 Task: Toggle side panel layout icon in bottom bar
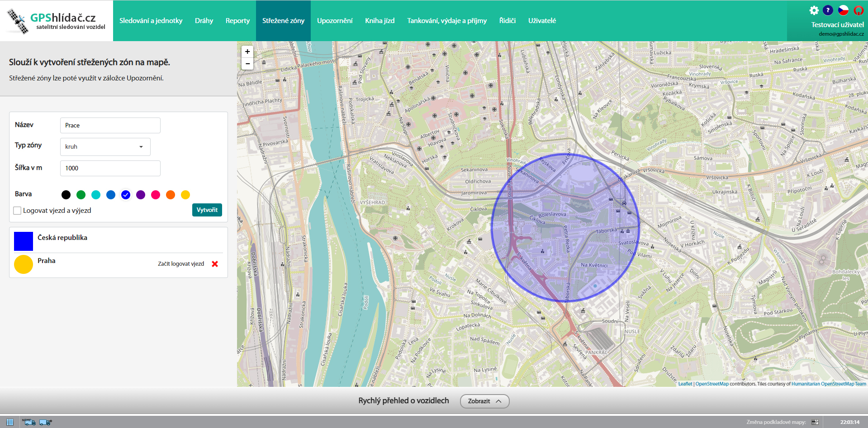(10, 422)
